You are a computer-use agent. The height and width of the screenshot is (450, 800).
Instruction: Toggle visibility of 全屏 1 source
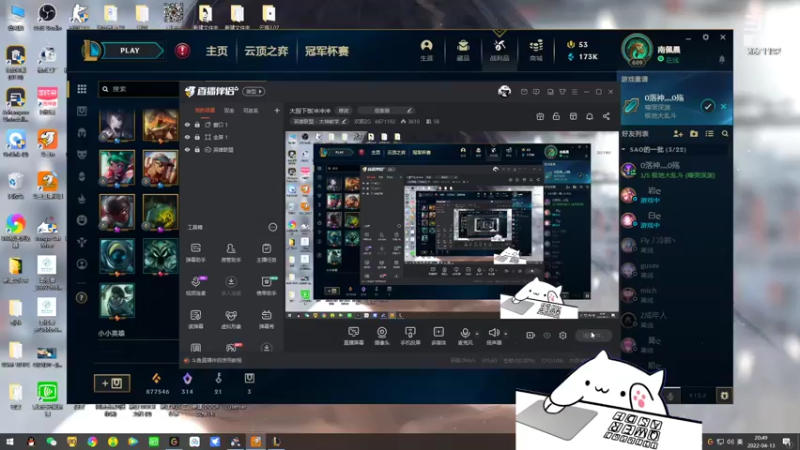(187, 137)
